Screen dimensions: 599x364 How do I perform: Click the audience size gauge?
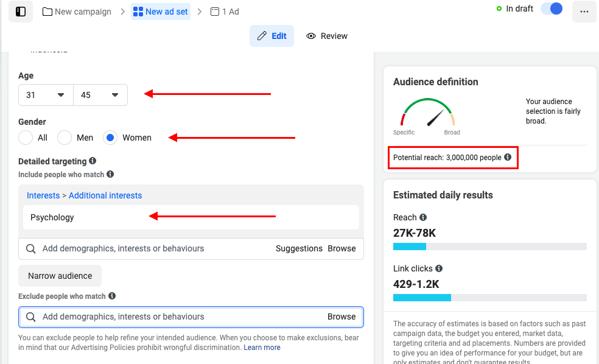(427, 112)
